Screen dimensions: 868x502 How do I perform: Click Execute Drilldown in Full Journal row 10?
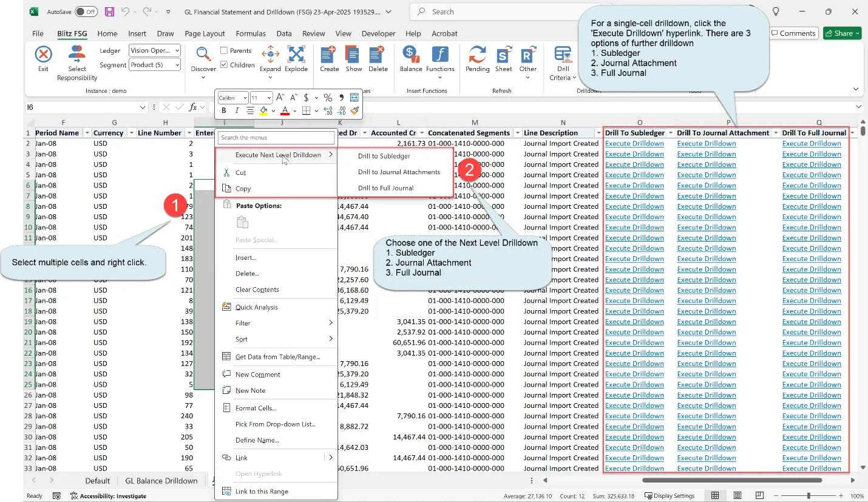coord(812,228)
